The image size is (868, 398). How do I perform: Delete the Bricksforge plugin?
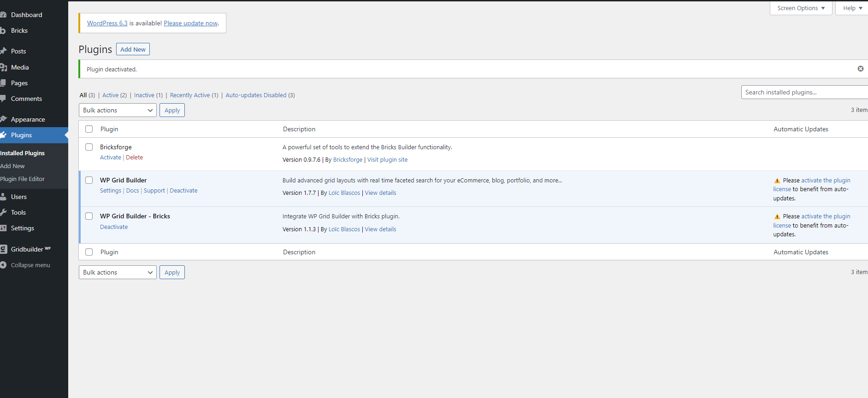pos(134,157)
